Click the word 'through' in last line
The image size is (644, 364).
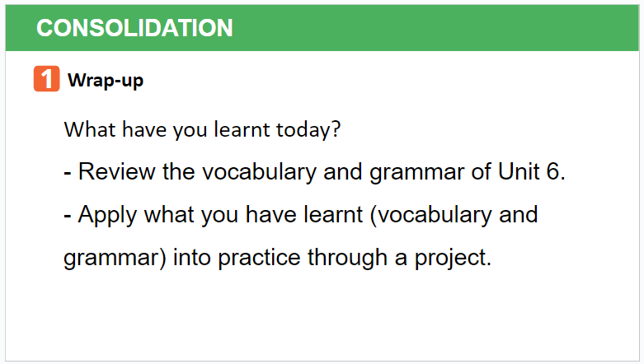pyautogui.click(x=347, y=258)
